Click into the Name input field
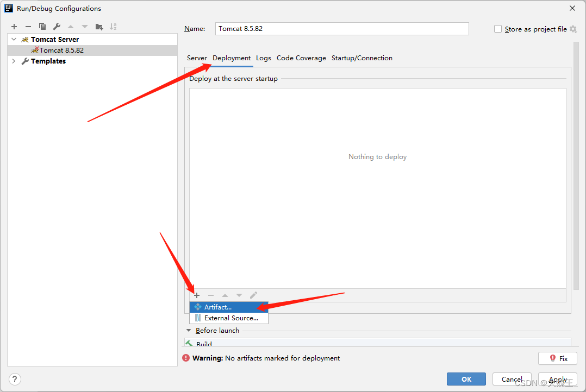This screenshot has height=392, width=586. click(x=342, y=29)
